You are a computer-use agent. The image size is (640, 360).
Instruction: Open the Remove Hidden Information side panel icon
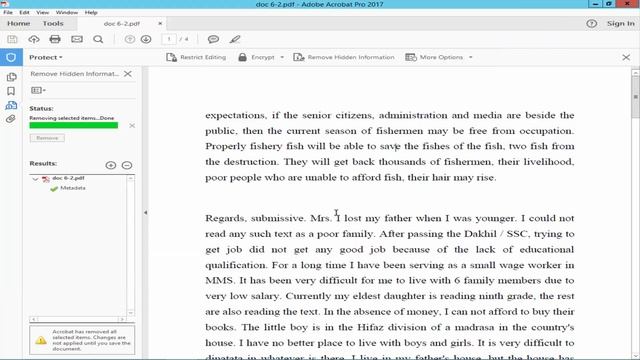11,105
